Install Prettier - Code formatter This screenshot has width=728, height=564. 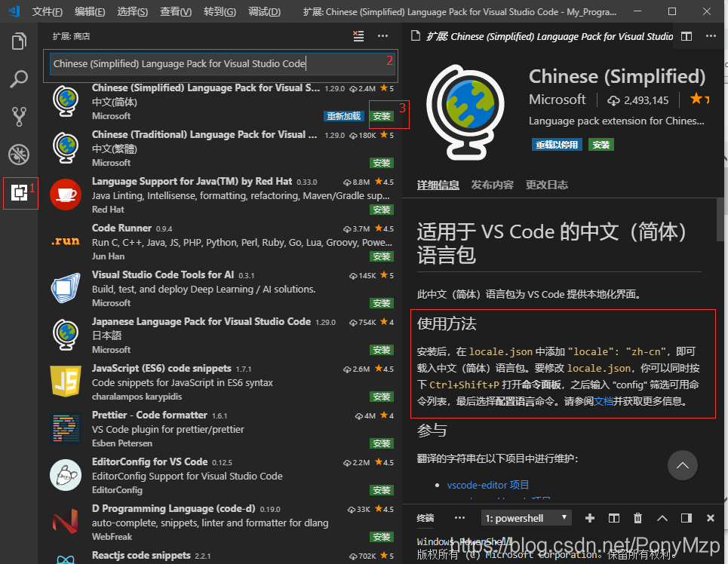click(x=382, y=443)
